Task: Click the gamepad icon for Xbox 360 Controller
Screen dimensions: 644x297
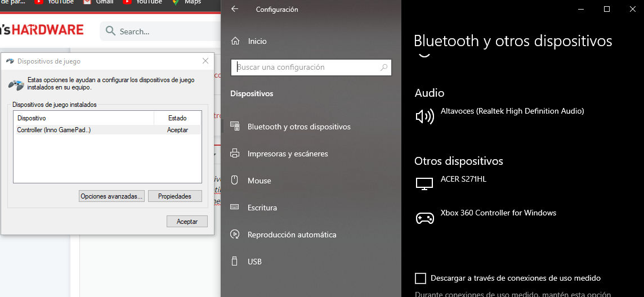Action: [x=424, y=218]
